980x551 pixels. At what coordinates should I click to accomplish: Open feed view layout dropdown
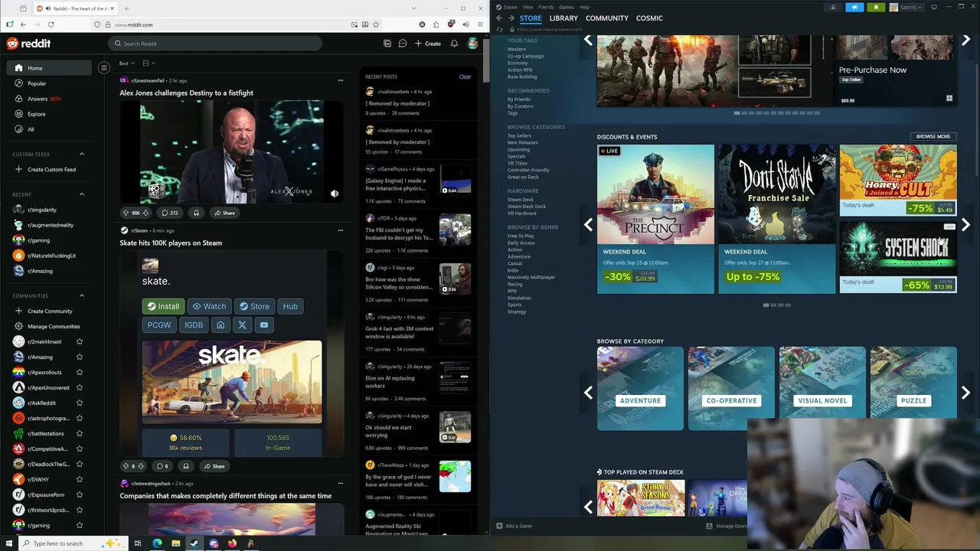(149, 63)
